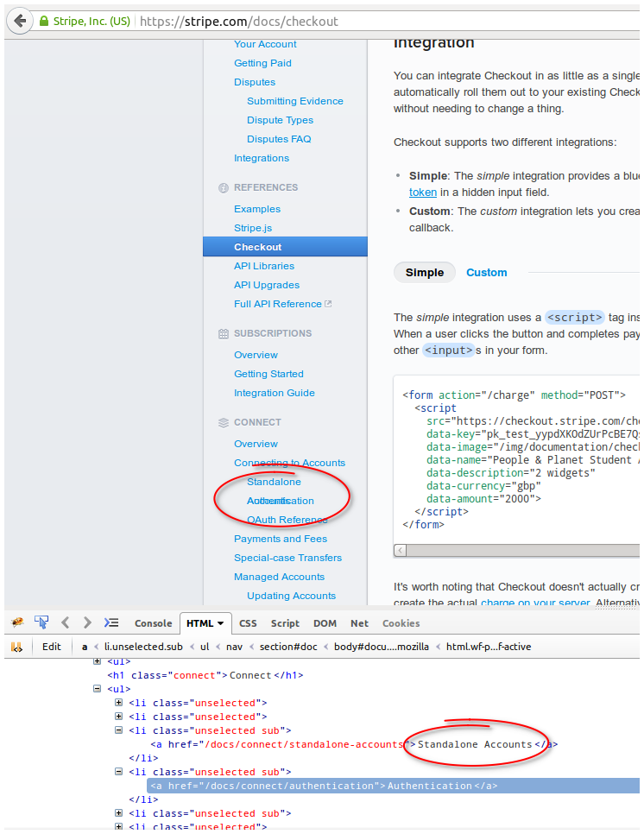Image resolution: width=644 pixels, height=834 pixels.
Task: Switch to the Console tab
Action: (x=153, y=623)
